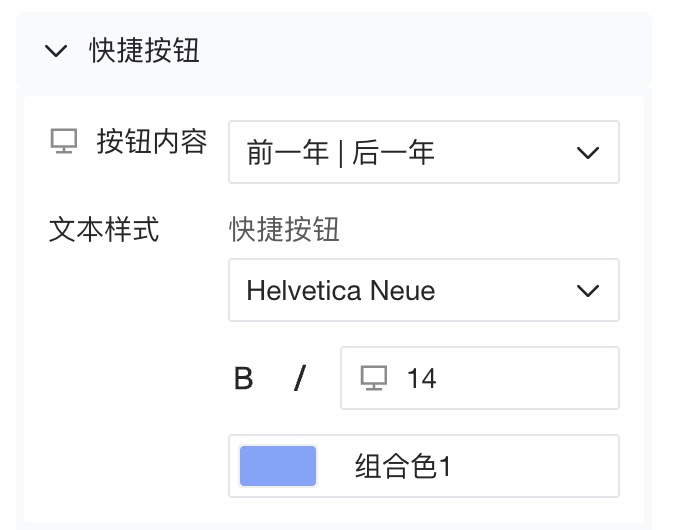Image resolution: width=676 pixels, height=530 pixels.
Task: Open the 前一年 | 后一年 dropdown
Action: click(x=423, y=152)
